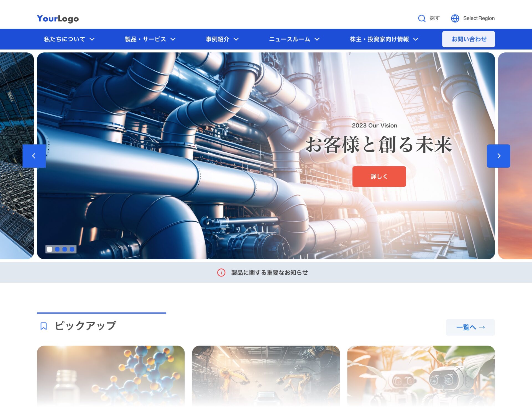The width and height of the screenshot is (532, 407).
Task: Click the ピックアップ section heading
Action: 86,326
